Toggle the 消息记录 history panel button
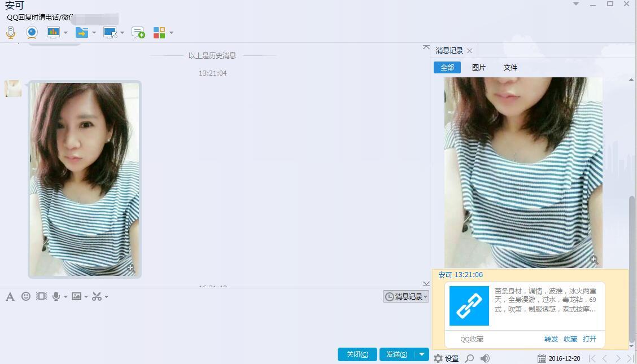This screenshot has height=364, width=637. point(405,296)
